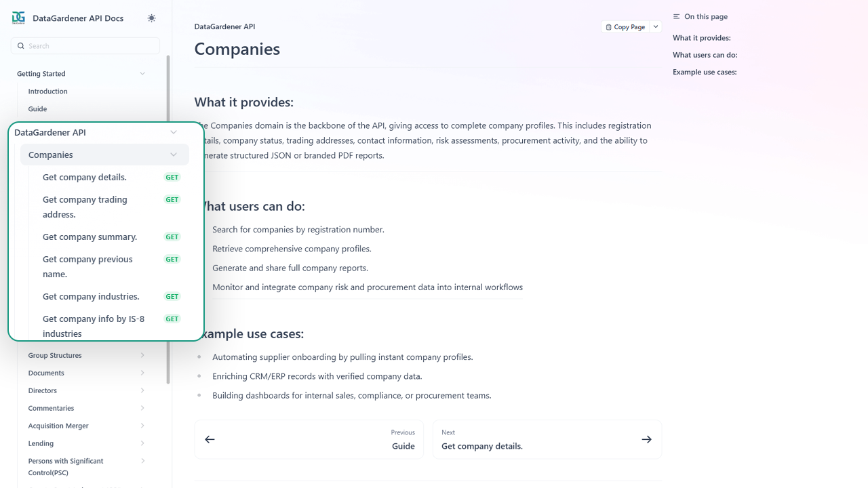
Task: Expand the Directors section chevron
Action: pos(142,390)
